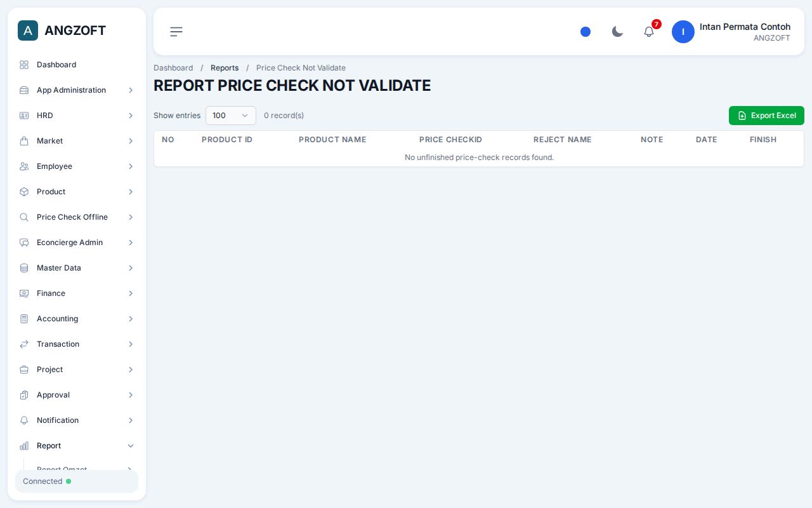The width and height of the screenshot is (812, 508).
Task: Go to Reports breadcrumb link
Action: (225, 68)
